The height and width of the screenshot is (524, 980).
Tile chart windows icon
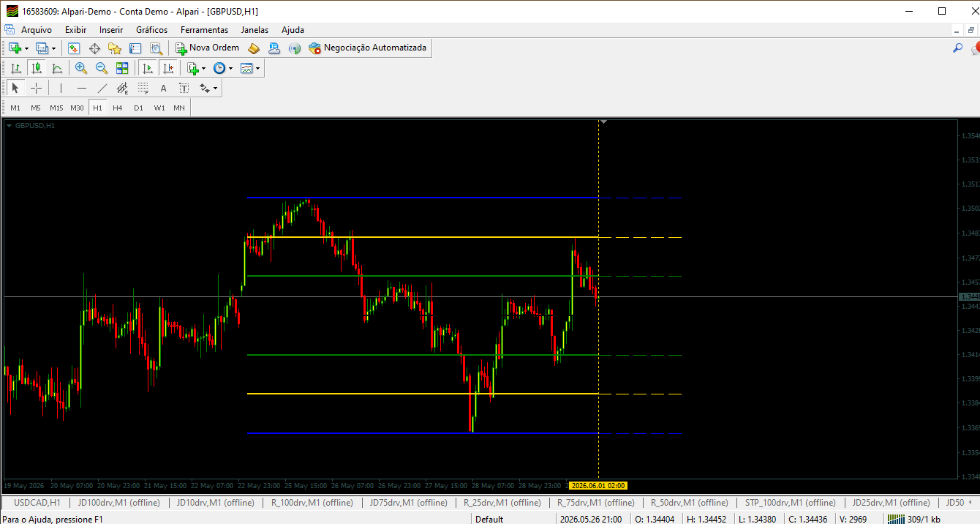(x=122, y=68)
